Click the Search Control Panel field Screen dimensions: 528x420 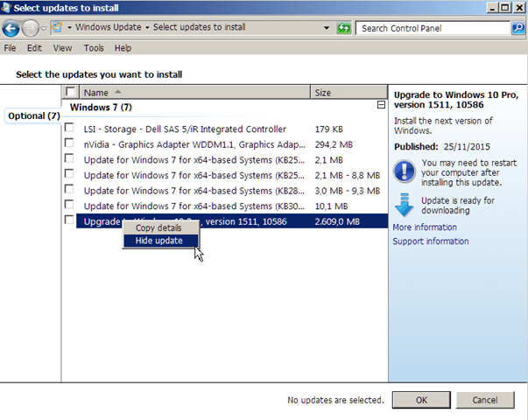point(433,28)
